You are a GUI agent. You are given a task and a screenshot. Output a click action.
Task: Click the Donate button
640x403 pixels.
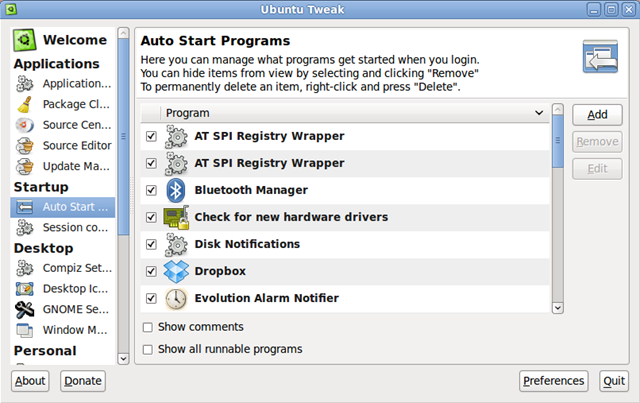pyautogui.click(x=83, y=381)
